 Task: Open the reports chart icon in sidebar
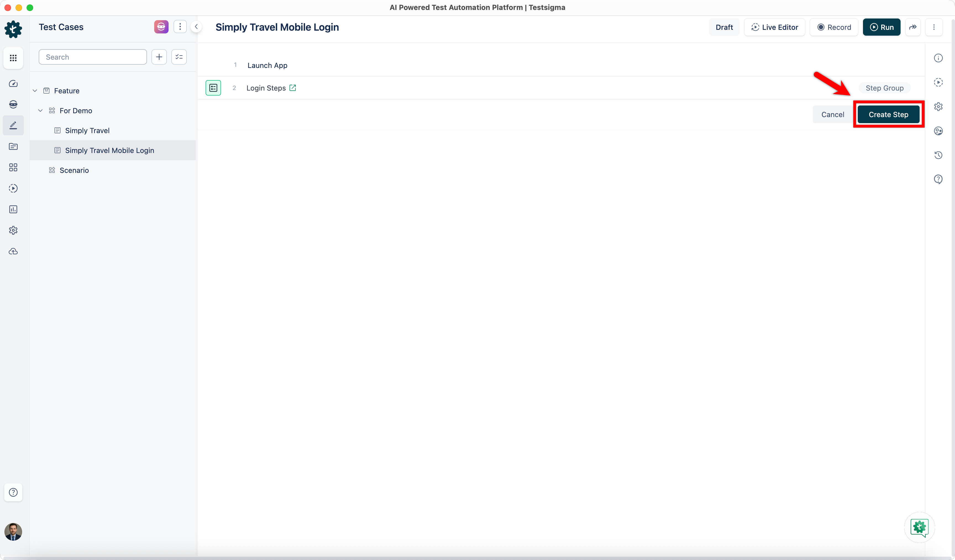[13, 209]
